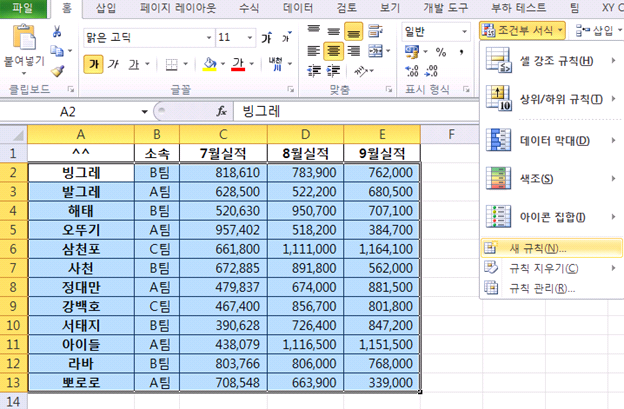Open the font size dropdown showing 11
624x409 pixels.
tap(250, 38)
